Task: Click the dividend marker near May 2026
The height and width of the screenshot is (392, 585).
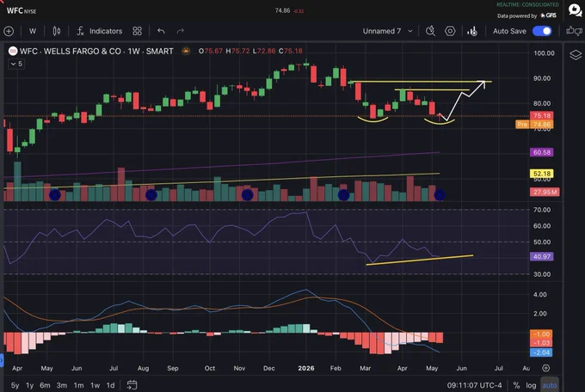Action: (x=440, y=194)
